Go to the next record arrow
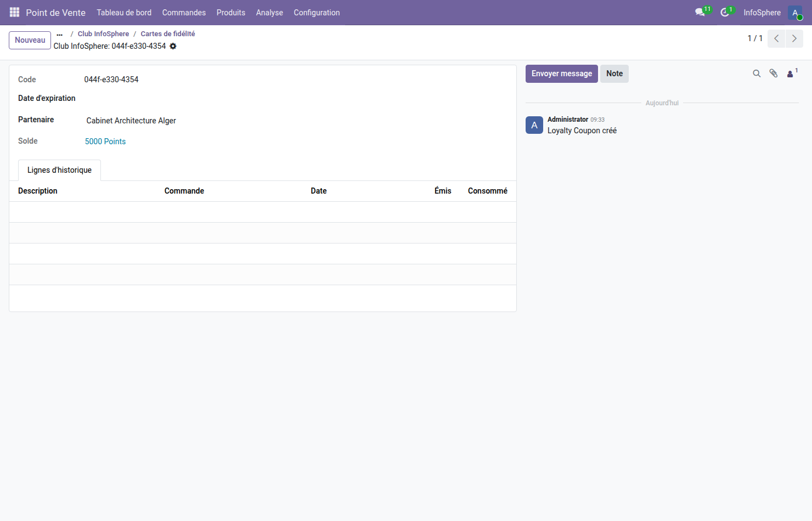 tap(794, 39)
